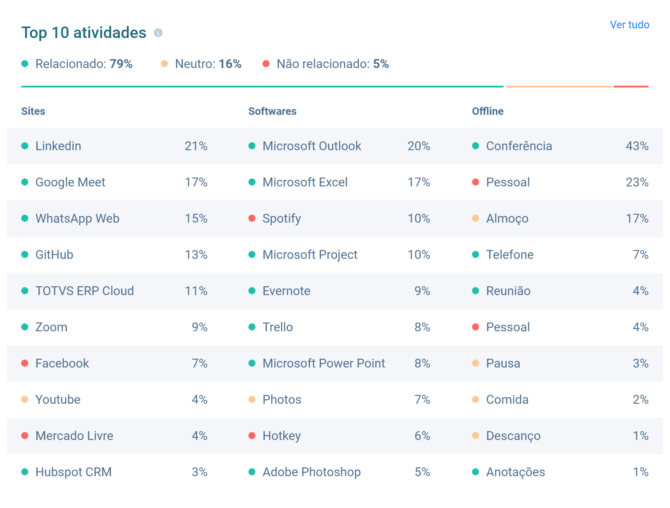The width and height of the screenshot is (670, 508).
Task: Click the green Relacionado legend dot
Action: (25, 64)
